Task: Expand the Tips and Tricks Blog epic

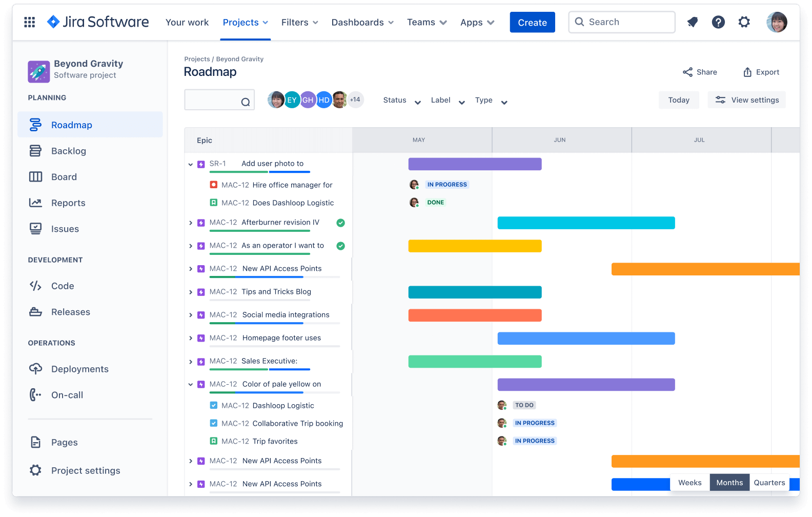Action: pyautogui.click(x=191, y=292)
